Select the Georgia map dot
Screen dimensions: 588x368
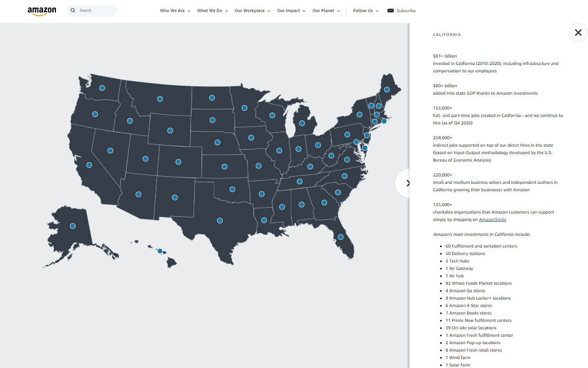pyautogui.click(x=324, y=203)
